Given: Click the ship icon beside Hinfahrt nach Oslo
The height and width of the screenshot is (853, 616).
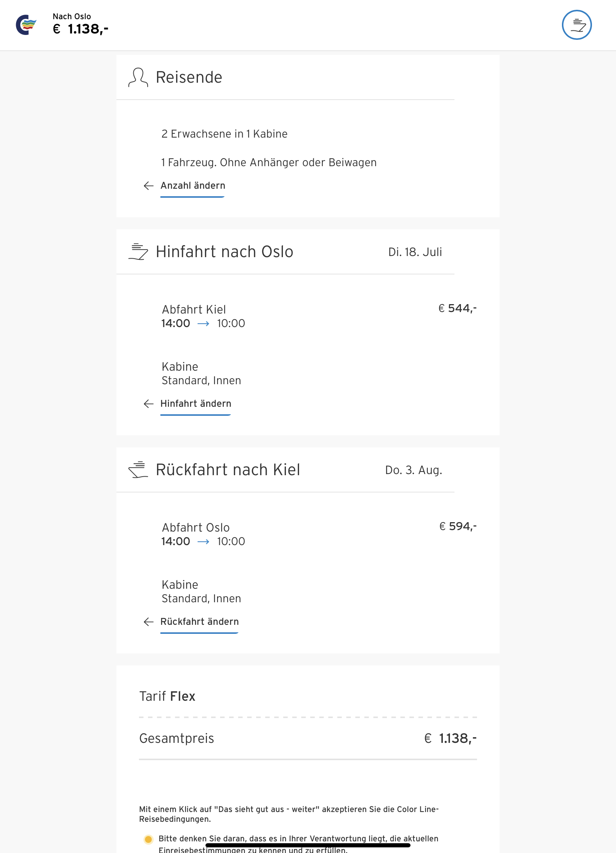Looking at the screenshot, I should (x=138, y=252).
